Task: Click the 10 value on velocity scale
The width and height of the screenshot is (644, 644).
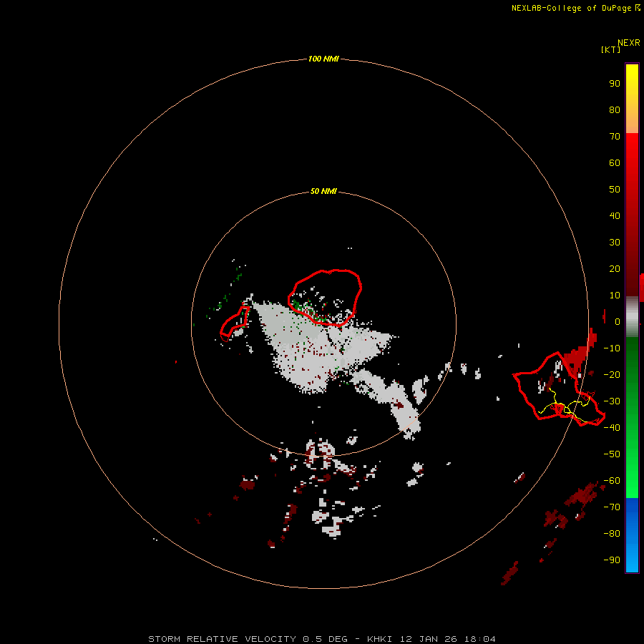Action: [x=615, y=296]
